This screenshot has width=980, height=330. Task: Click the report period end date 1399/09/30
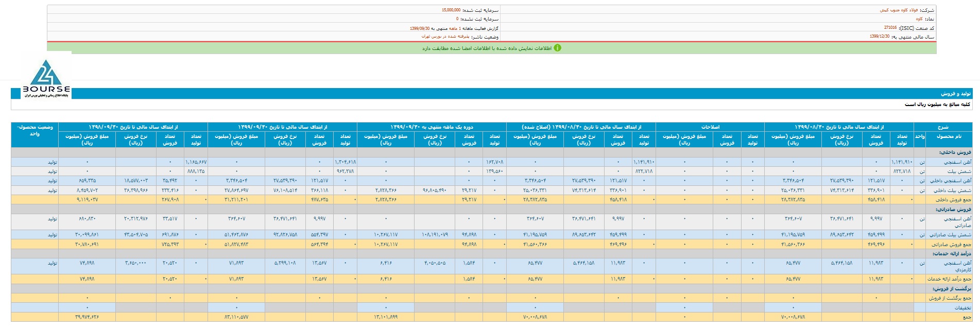coord(420,28)
